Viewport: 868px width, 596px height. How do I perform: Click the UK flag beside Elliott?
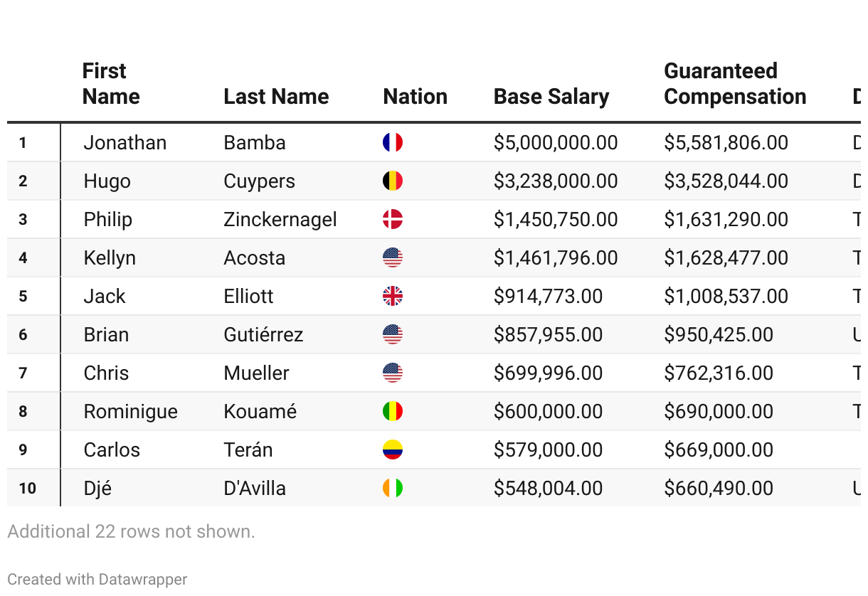point(393,297)
